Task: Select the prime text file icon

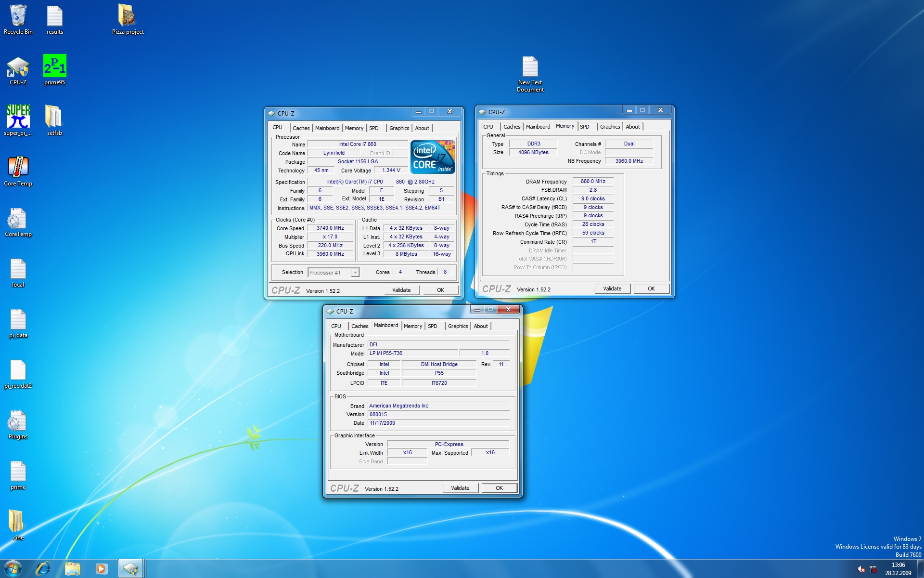Action: 18,475
